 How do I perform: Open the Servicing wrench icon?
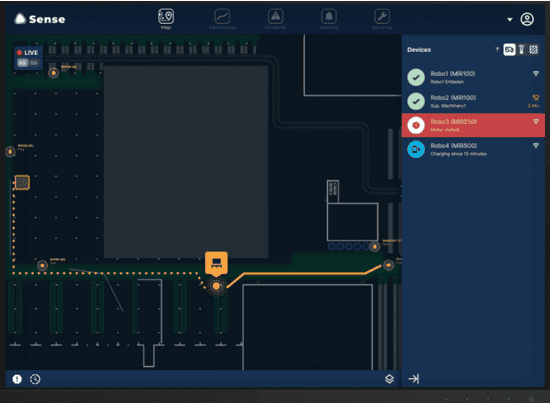coord(382,19)
